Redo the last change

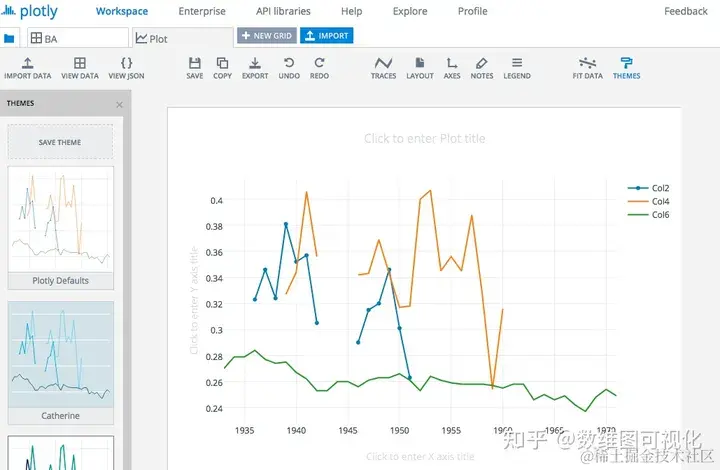[x=319, y=68]
